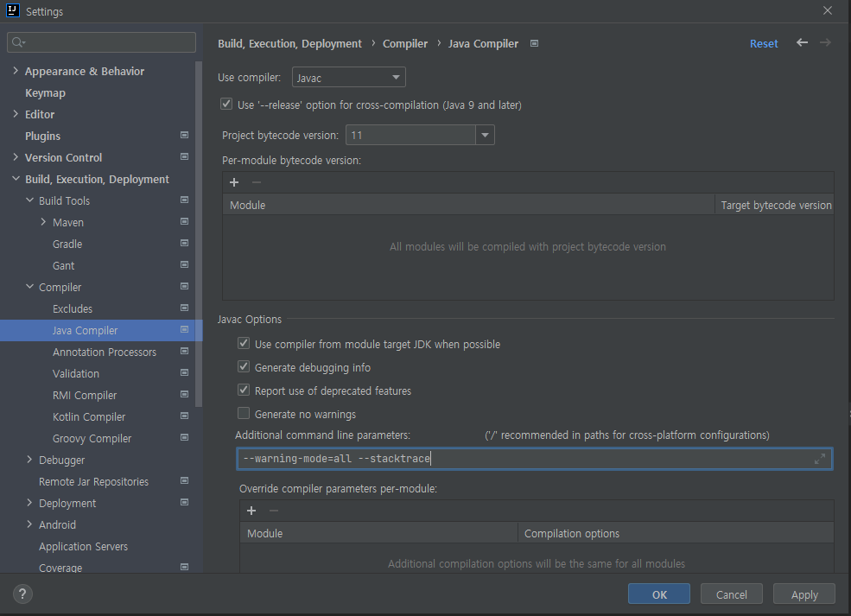Screen dimensions: 851x616
Task: Click 'Build, Execution, Deployment' in the breadcrumb
Action: (289, 43)
